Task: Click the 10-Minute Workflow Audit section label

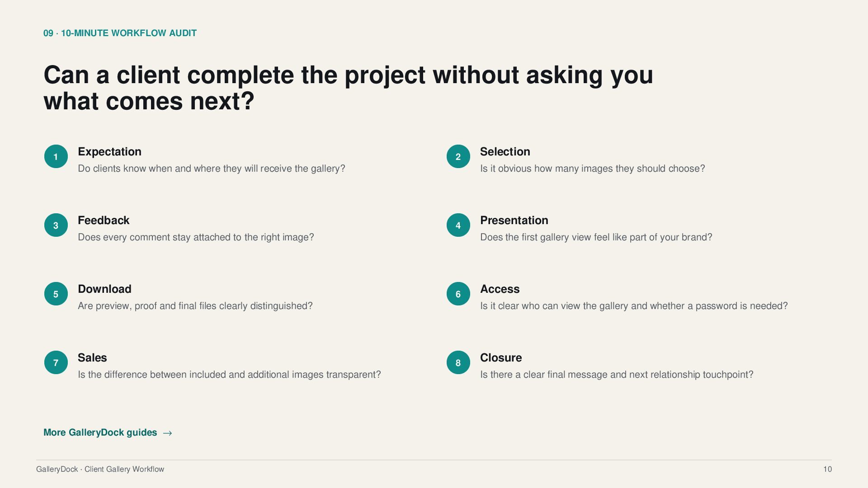Action: tap(120, 33)
